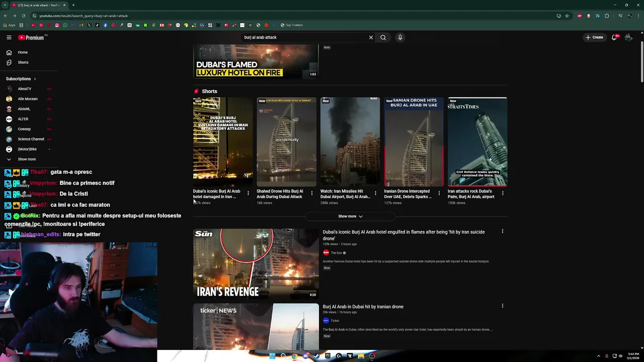Screen dimensions: 644x362
Task: Open the Straits Times short thumbnail
Action: [x=477, y=142]
